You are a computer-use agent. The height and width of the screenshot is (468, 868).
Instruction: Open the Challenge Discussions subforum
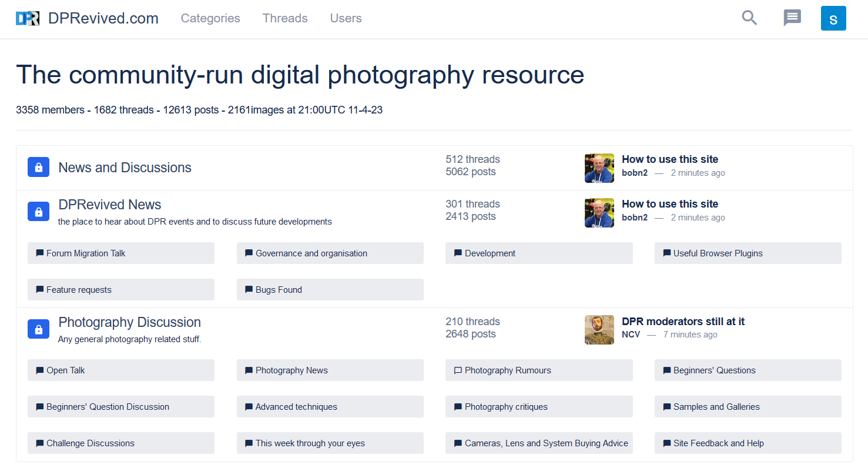(x=121, y=443)
